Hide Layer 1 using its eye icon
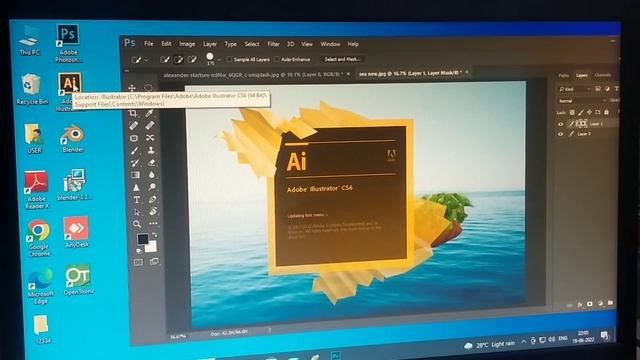The height and width of the screenshot is (360, 640). [560, 124]
